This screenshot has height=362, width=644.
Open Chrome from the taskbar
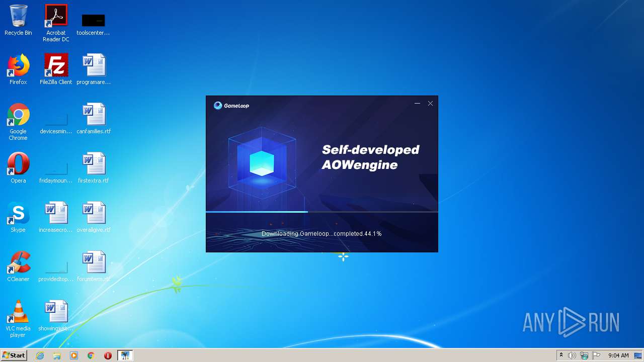(x=91, y=355)
